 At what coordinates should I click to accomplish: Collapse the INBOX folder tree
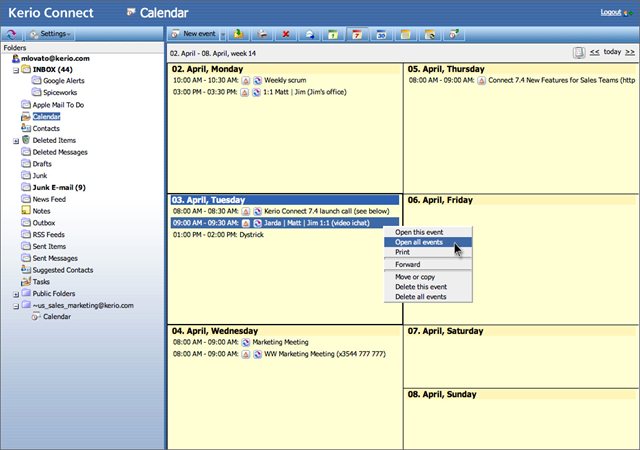coord(16,70)
